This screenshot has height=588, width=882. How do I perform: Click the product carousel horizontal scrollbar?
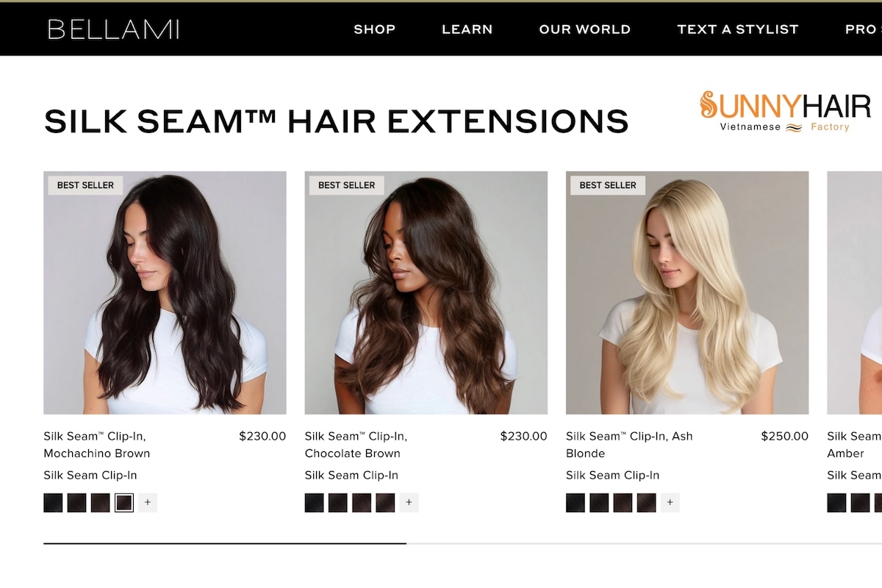(462, 543)
